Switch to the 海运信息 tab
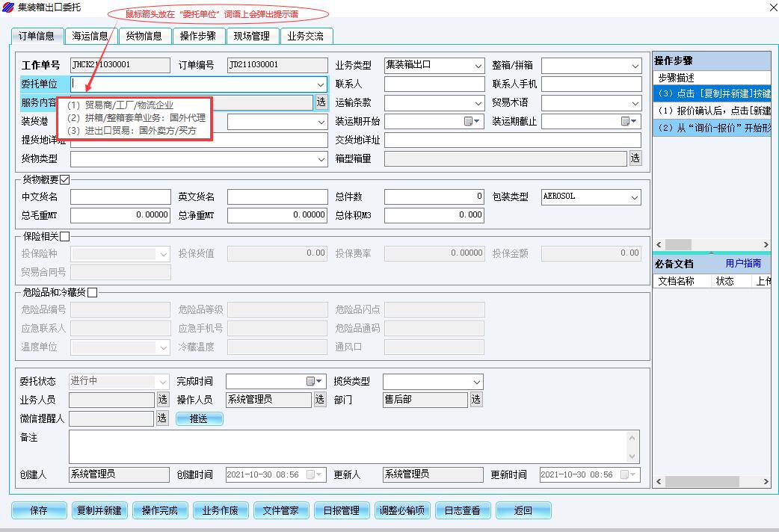 [90, 36]
